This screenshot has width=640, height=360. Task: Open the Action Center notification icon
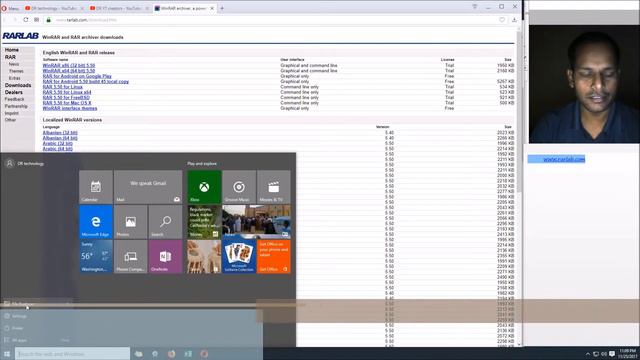click(x=612, y=354)
